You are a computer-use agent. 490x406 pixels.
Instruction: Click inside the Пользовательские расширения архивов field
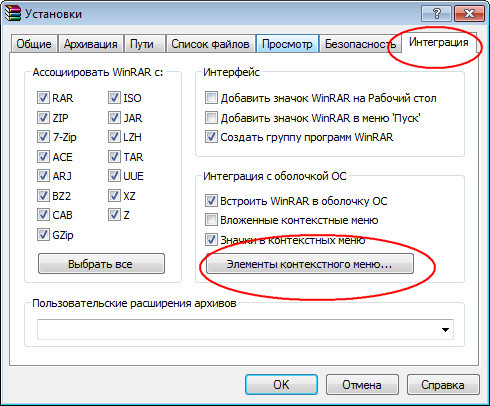click(245, 330)
